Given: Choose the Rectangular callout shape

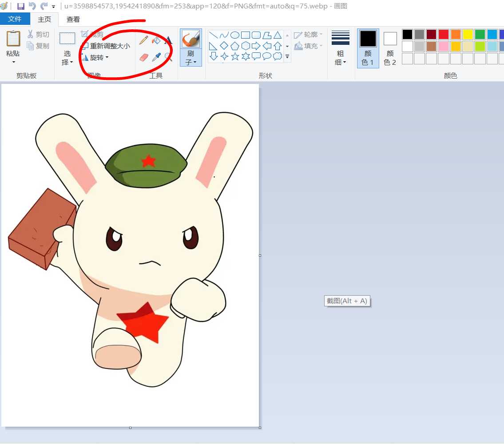Looking at the screenshot, I should 256,56.
